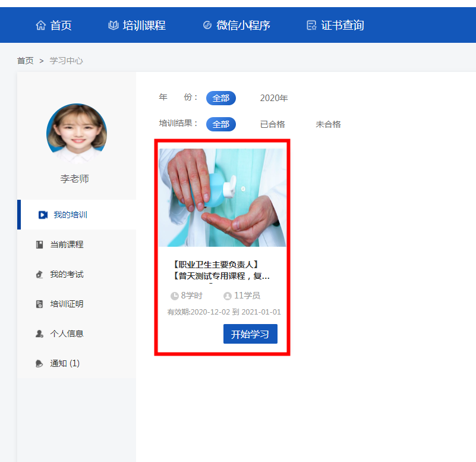Filter the year by 2020年
Screen dimensions: 476x462
click(x=273, y=98)
